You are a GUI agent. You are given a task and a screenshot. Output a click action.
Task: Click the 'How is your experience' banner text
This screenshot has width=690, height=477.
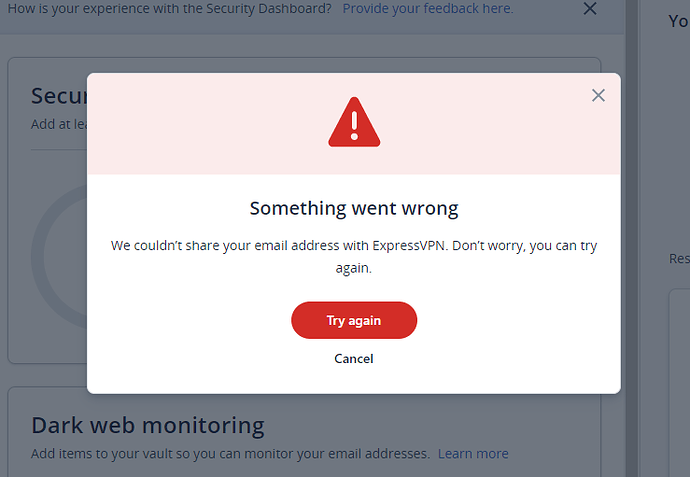[x=169, y=8]
